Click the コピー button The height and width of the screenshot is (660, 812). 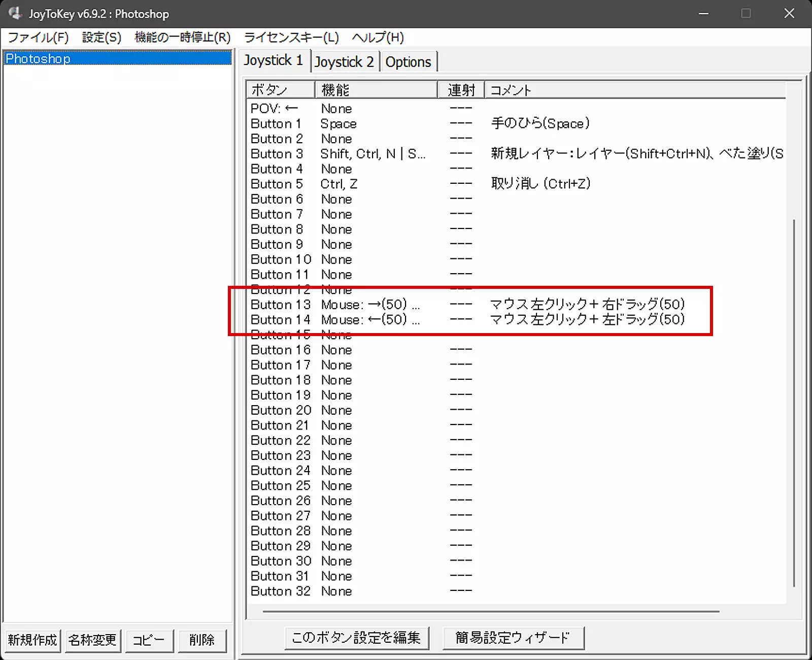coord(149,640)
